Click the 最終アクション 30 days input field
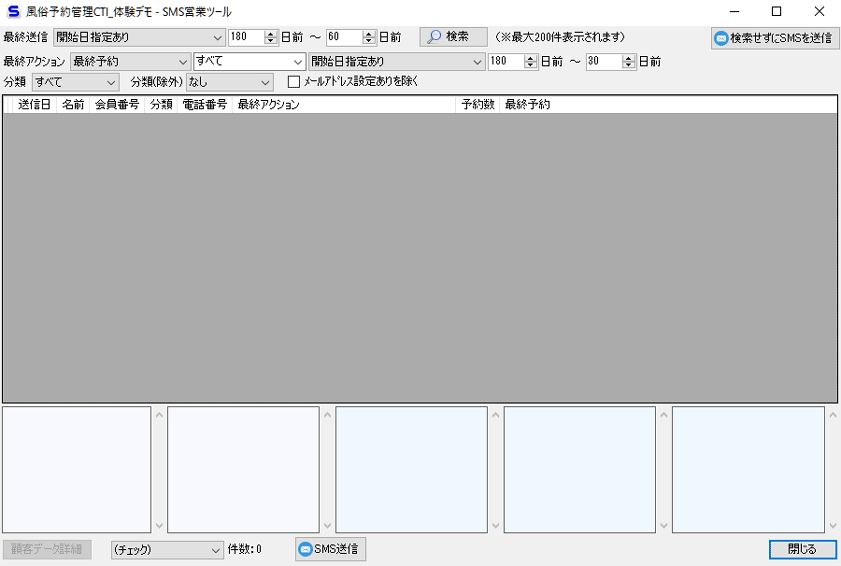The height and width of the screenshot is (566, 841). (x=602, y=62)
